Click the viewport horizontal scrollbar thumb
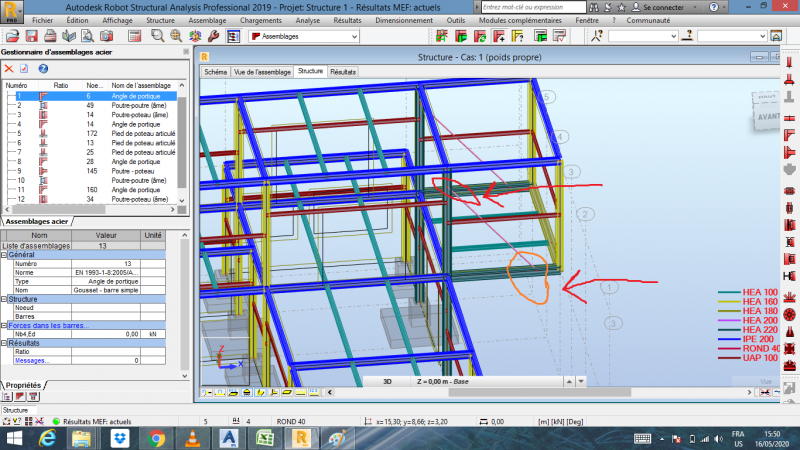 click(540, 392)
